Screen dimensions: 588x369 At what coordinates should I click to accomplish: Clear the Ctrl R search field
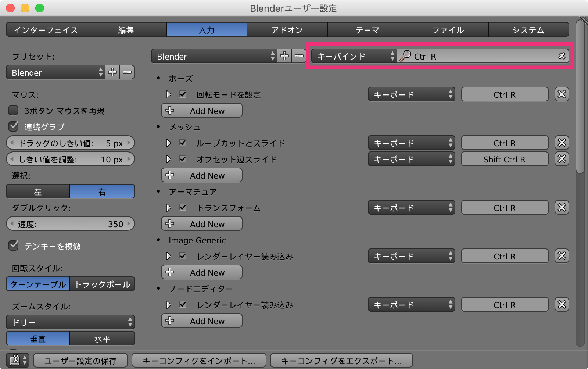562,56
